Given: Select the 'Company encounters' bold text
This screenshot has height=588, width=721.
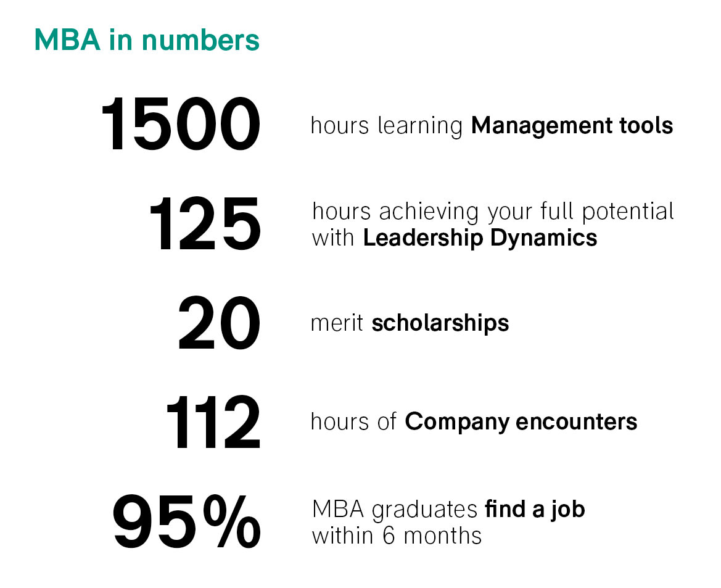Looking at the screenshot, I should tap(521, 422).
